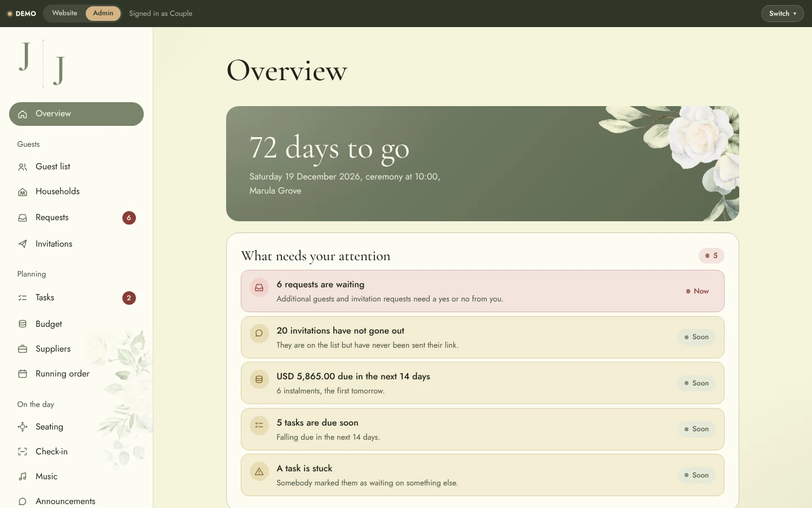Select the Admin view toggle
Screen dimensions: 812x508
(103, 13)
